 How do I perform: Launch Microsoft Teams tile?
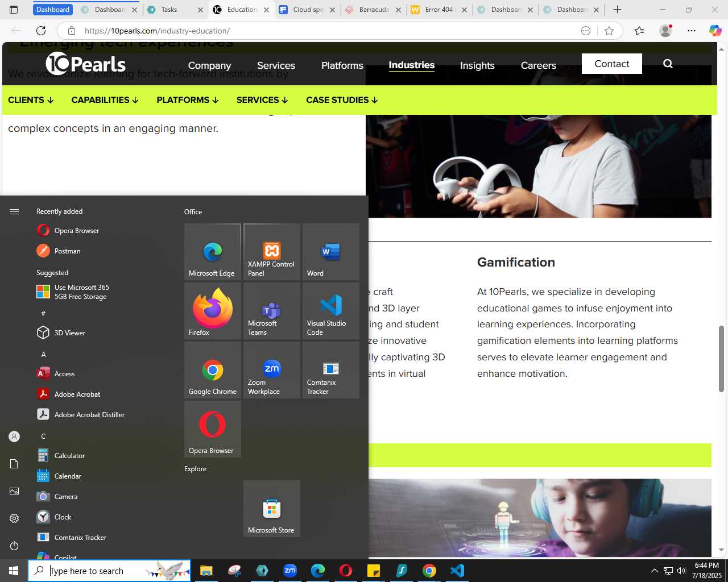pyautogui.click(x=272, y=311)
